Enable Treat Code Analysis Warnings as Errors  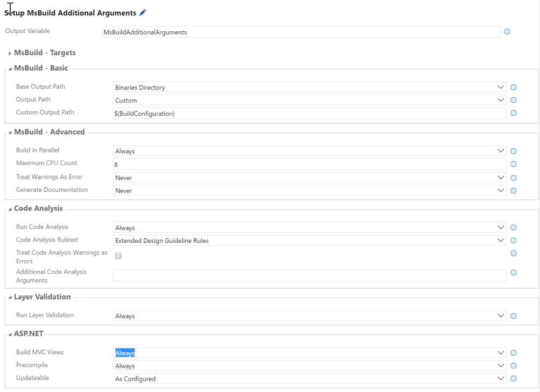pos(118,255)
